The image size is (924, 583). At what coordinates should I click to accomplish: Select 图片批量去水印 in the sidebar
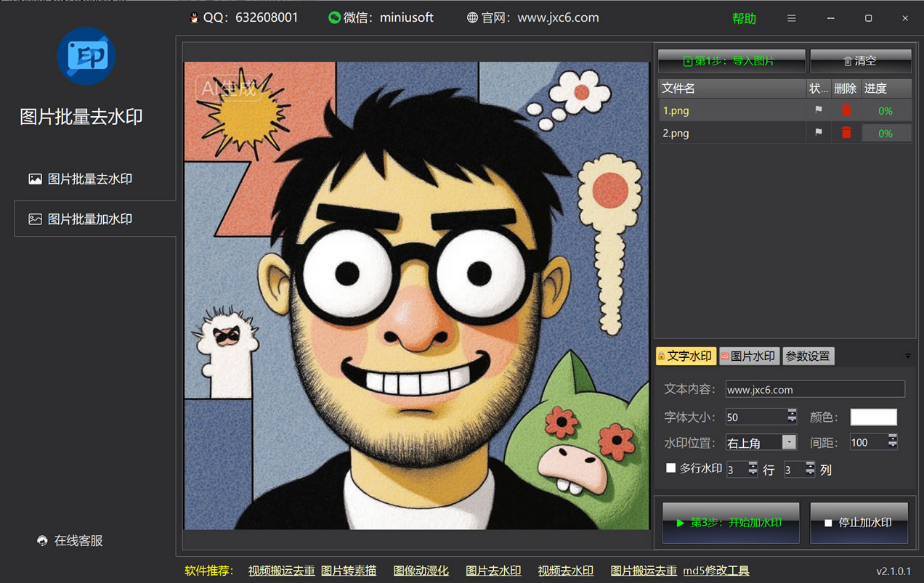pyautogui.click(x=89, y=179)
